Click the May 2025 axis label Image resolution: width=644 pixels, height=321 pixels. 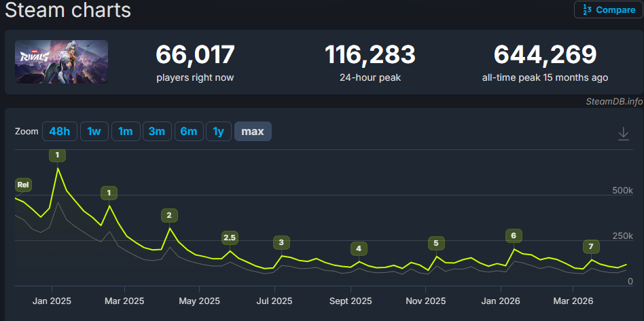199,301
